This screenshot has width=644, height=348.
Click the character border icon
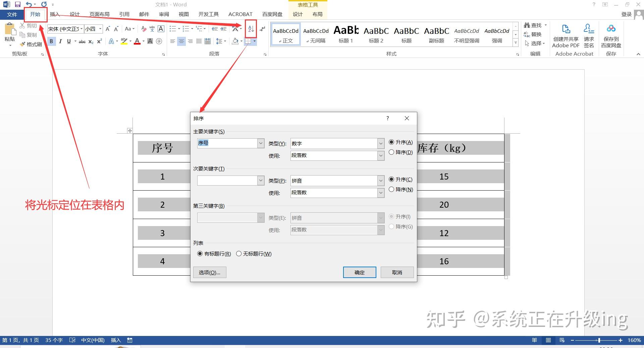click(161, 29)
